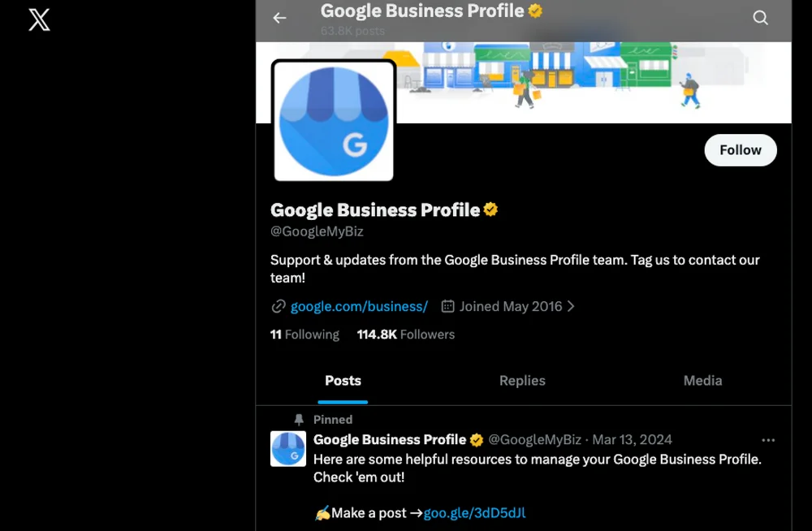Follow the Google Business Profile account
Viewport: 812px width, 531px height.
(740, 149)
